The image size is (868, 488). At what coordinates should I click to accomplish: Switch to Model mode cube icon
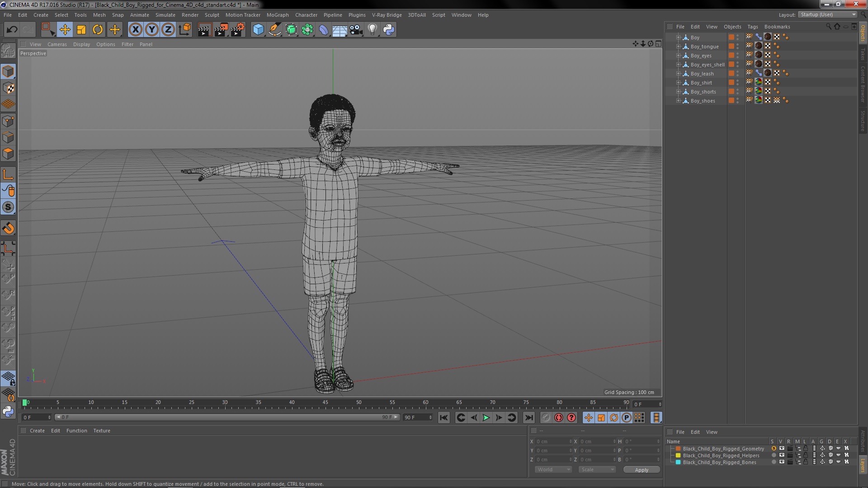(x=8, y=71)
